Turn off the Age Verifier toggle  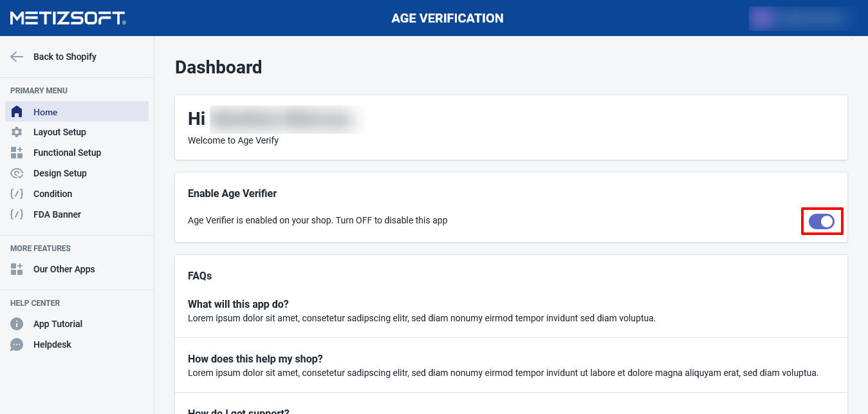(x=822, y=221)
